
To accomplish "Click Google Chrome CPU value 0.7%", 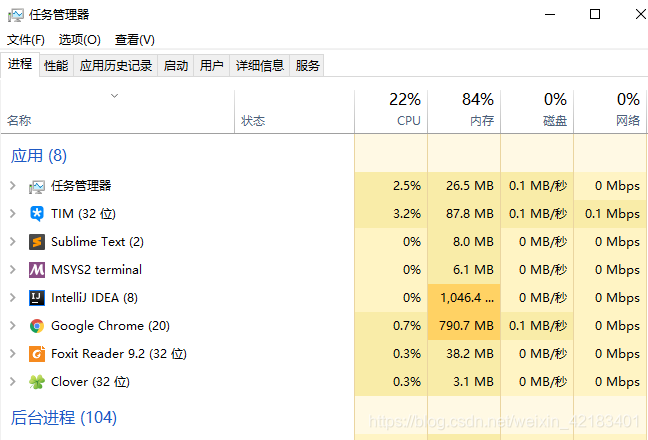I will click(x=407, y=326).
